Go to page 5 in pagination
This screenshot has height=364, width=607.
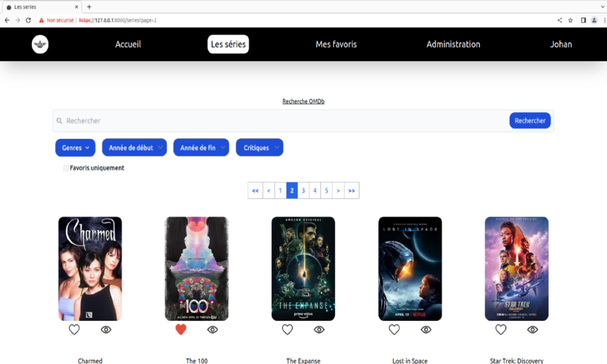tap(327, 191)
